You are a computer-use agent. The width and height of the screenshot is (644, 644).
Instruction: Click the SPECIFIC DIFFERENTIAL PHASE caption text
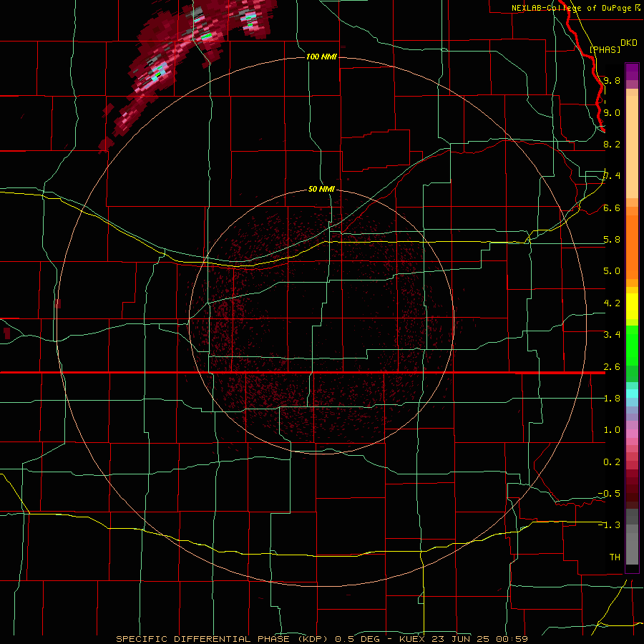(203, 639)
